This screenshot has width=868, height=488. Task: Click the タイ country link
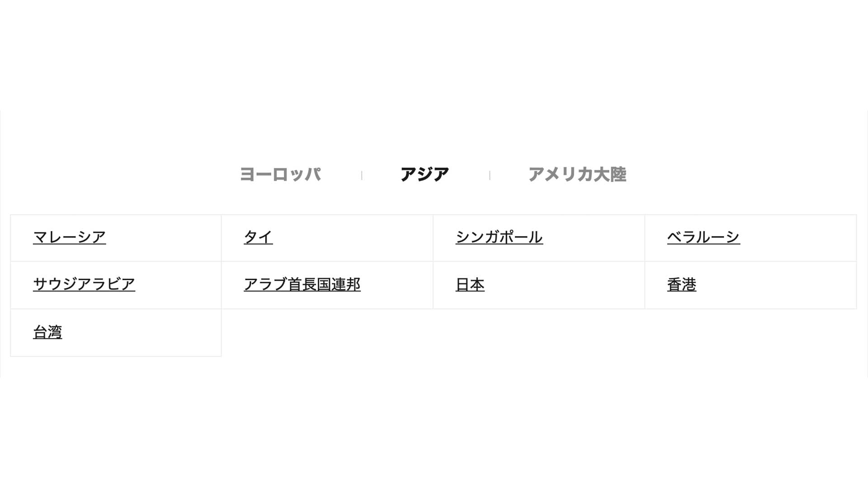coord(258,237)
